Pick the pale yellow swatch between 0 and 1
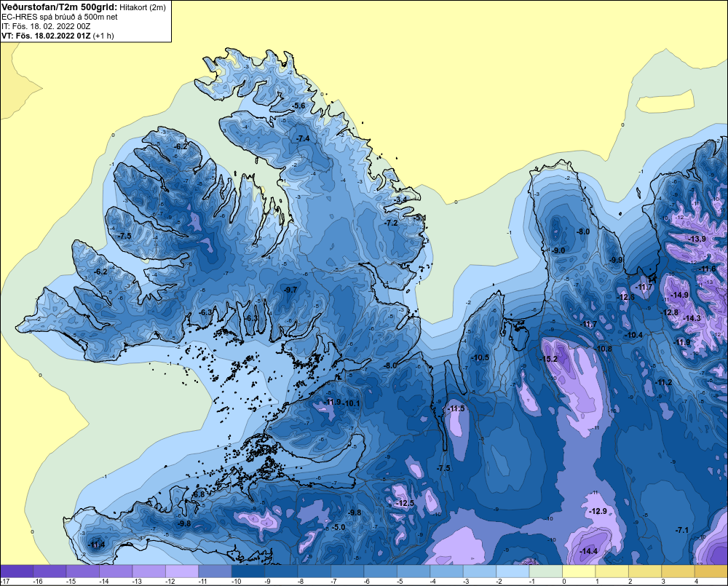 point(579,571)
